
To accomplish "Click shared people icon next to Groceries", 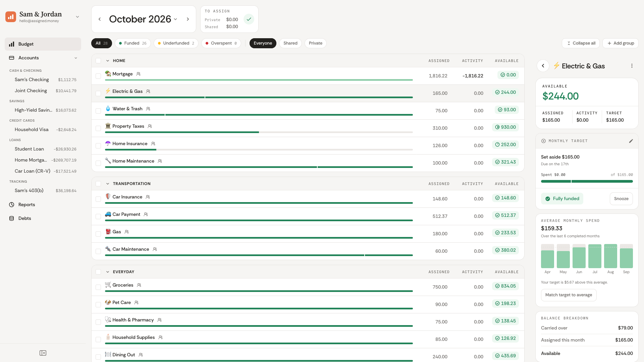I will click(139, 285).
